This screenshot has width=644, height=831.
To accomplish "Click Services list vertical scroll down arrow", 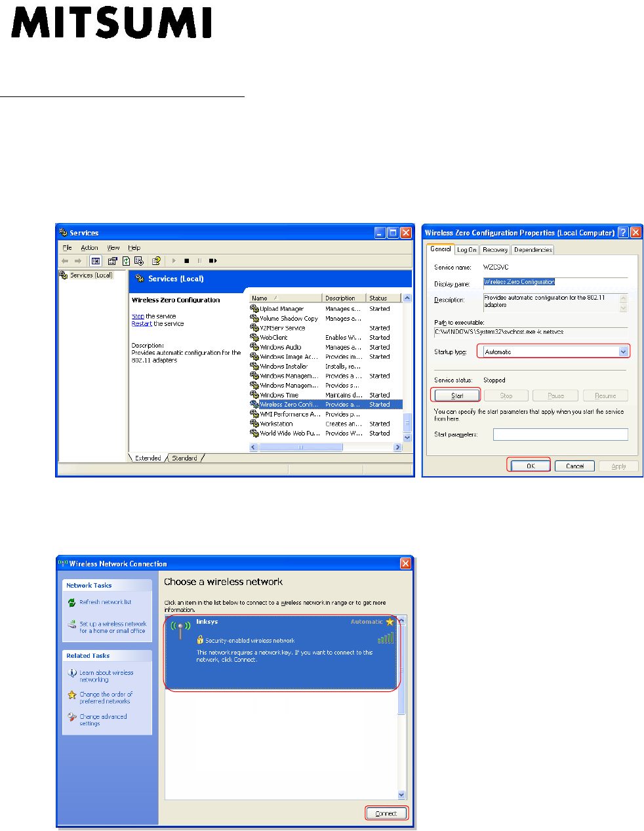I will tap(407, 437).
